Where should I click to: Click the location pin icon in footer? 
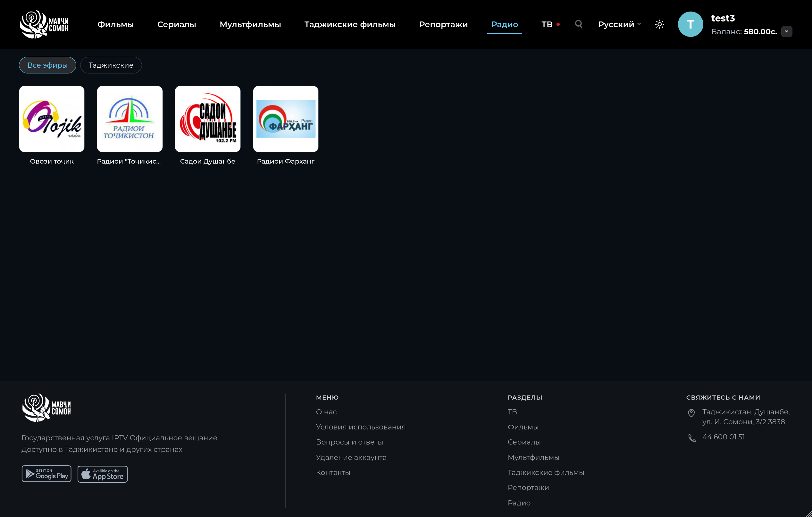(691, 413)
